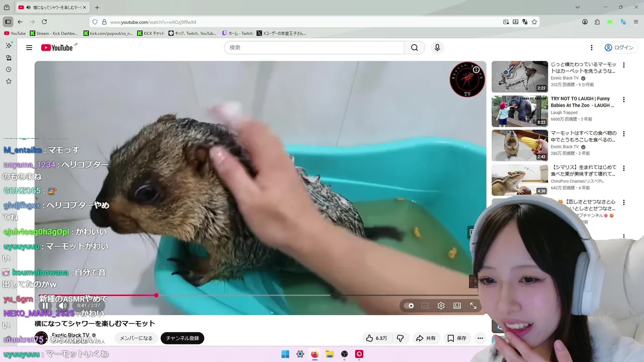Click the メンバーになる join button
Image resolution: width=644 pixels, height=362 pixels.
click(136, 338)
